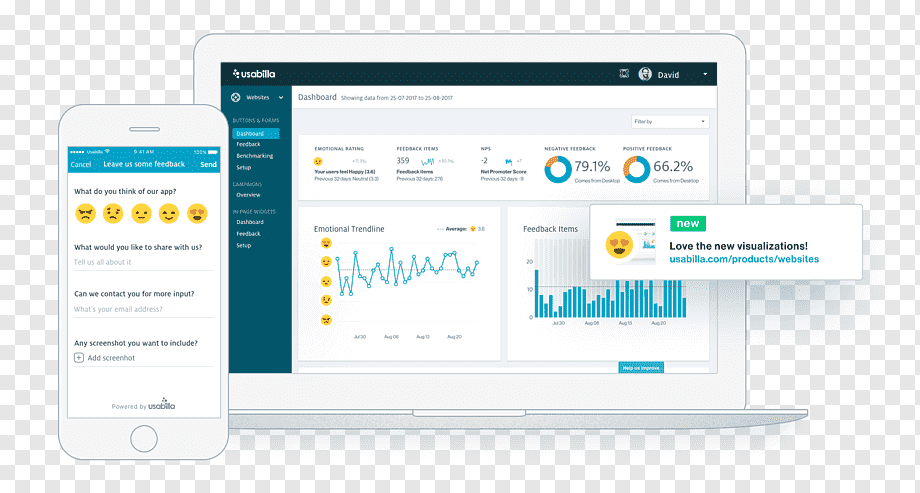This screenshot has height=493, width=920.
Task: Click the love emoji on trendline axis
Action: (x=326, y=243)
